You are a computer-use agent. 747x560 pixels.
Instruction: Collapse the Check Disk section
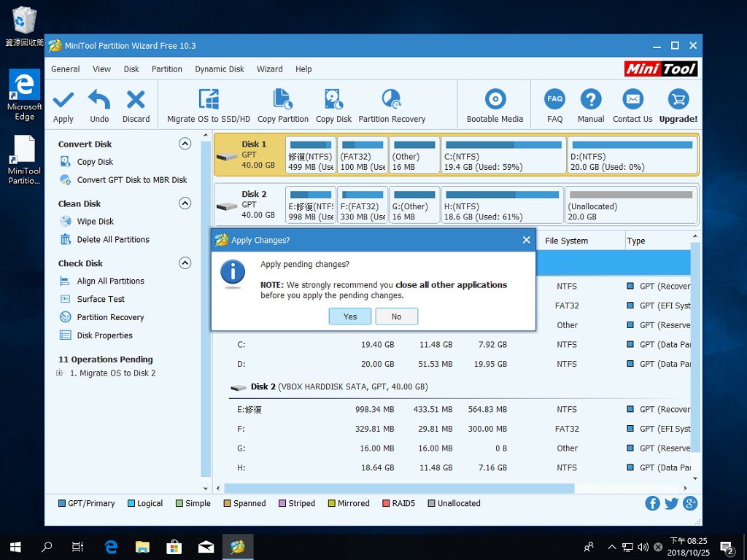click(x=185, y=262)
